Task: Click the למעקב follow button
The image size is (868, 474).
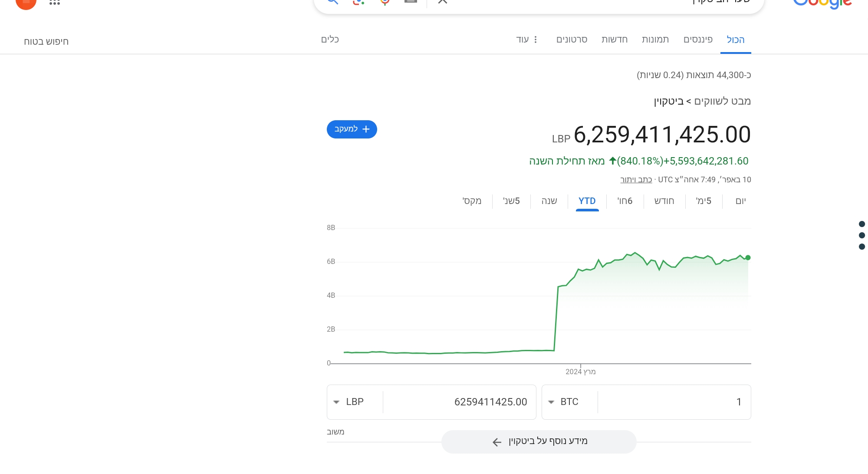Action: coord(352,129)
